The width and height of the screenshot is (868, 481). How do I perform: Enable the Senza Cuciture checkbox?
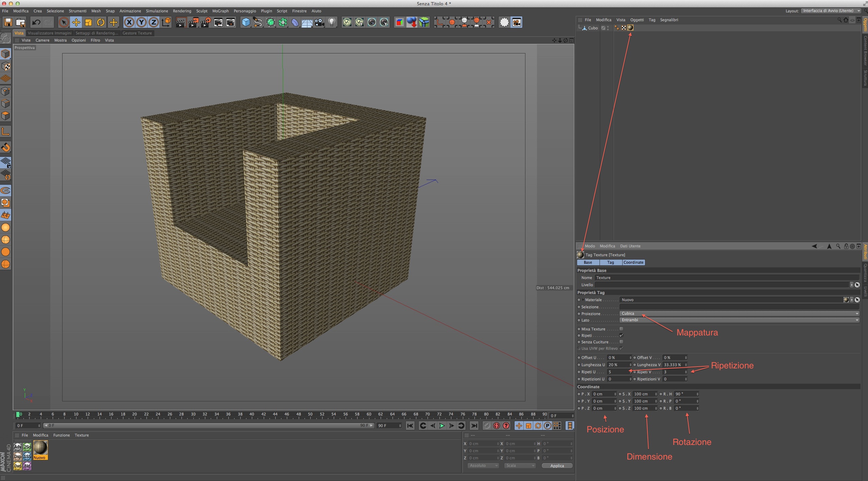pos(621,342)
